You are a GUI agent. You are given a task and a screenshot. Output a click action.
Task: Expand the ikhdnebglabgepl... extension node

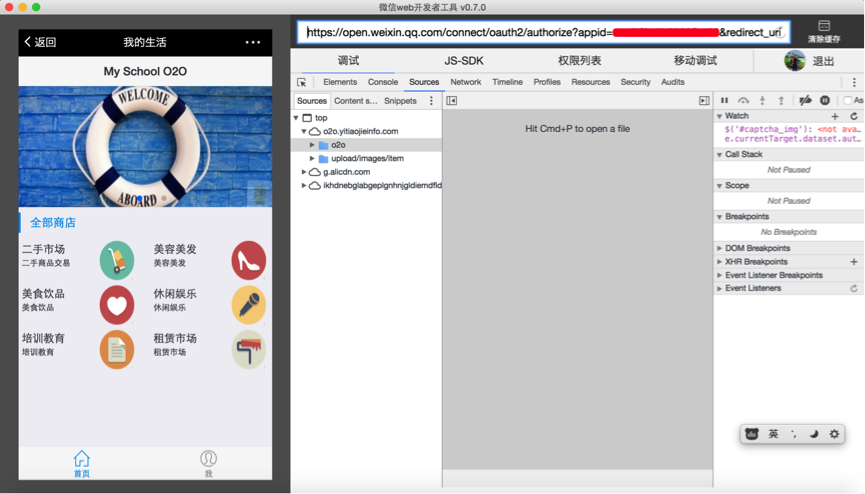[304, 185]
